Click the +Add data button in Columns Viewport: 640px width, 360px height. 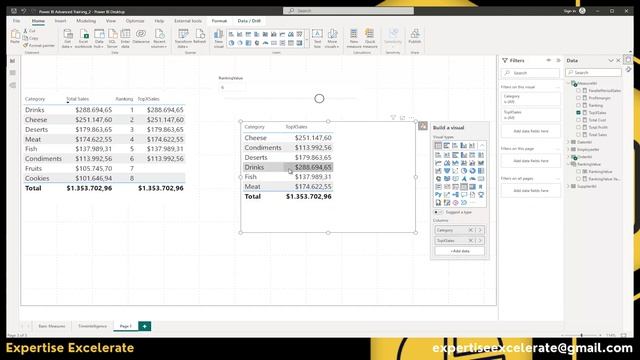[x=460, y=251]
